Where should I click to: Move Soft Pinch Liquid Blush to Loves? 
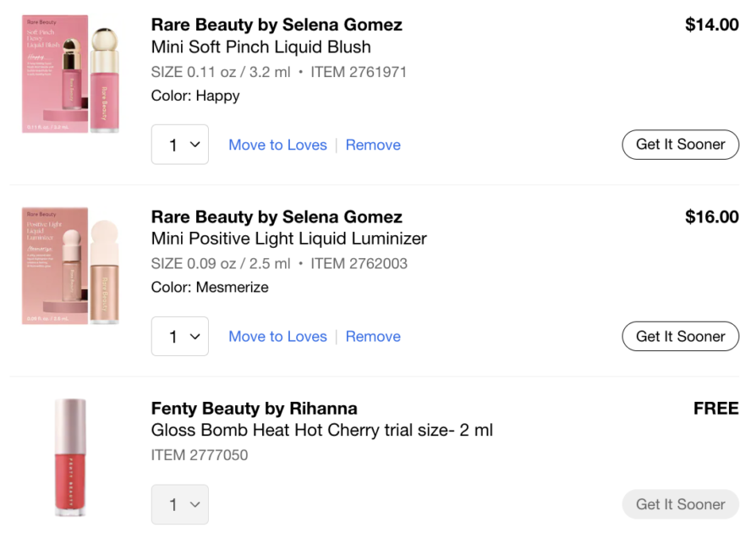coord(277,145)
